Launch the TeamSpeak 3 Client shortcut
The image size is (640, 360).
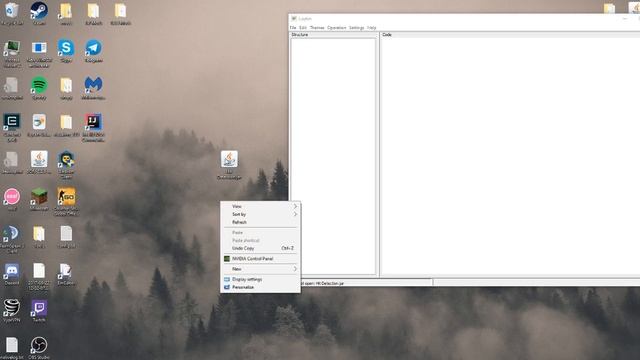11,234
